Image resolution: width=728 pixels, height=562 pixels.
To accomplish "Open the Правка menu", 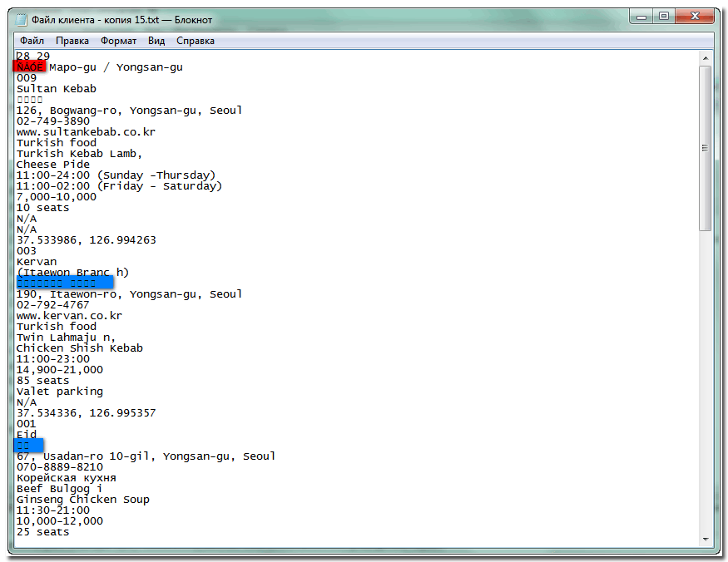I will 72,41.
